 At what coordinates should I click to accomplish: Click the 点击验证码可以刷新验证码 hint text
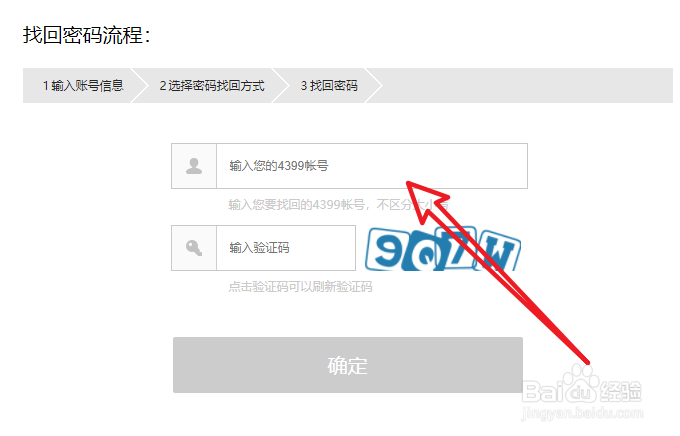301,287
